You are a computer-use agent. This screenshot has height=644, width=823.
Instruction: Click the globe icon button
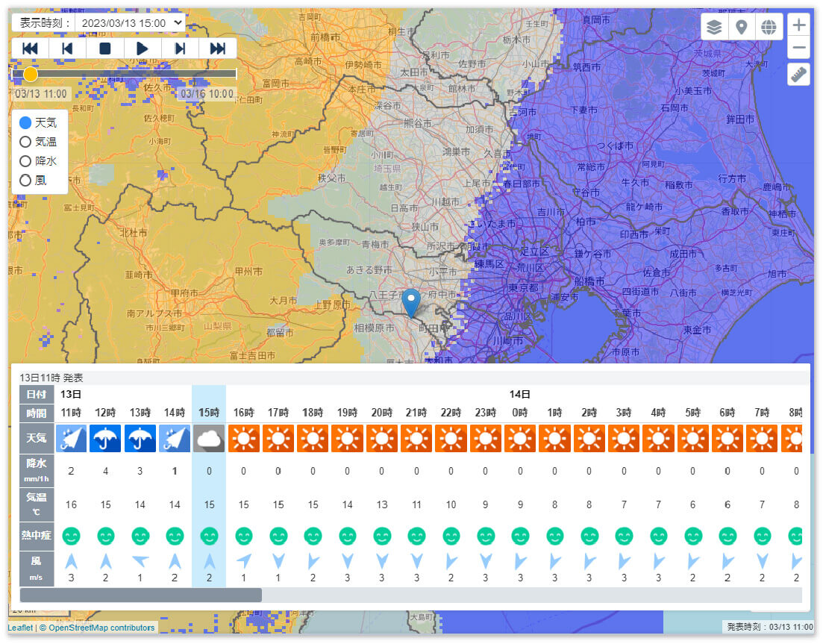coord(769,28)
